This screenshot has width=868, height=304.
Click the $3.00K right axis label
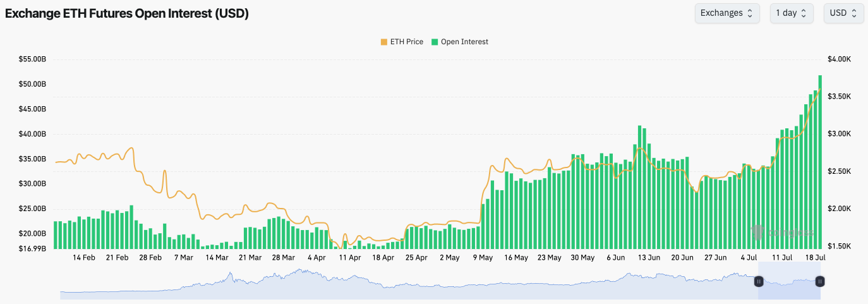840,134
